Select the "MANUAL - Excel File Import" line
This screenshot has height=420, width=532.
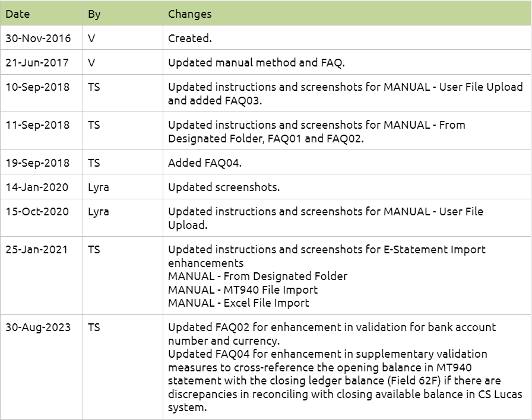(x=239, y=303)
